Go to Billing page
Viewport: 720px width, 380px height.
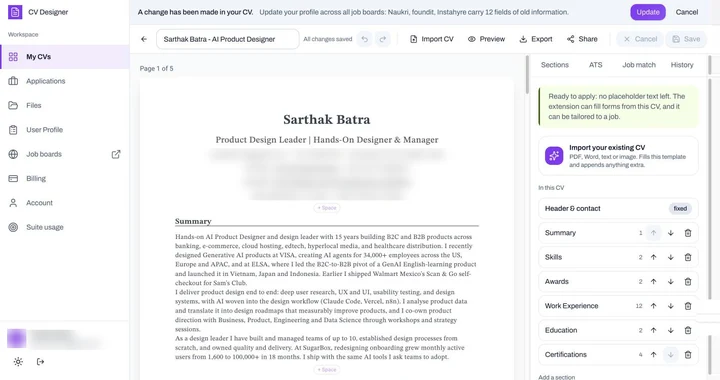tap(65, 179)
